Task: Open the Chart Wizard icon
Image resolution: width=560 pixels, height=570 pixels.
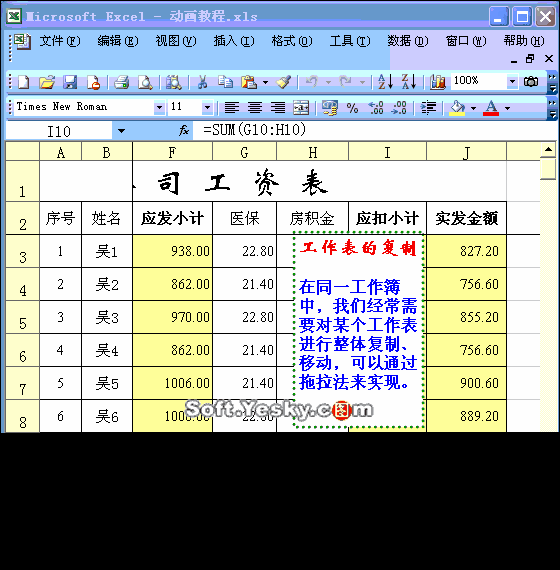Action: [x=438, y=82]
